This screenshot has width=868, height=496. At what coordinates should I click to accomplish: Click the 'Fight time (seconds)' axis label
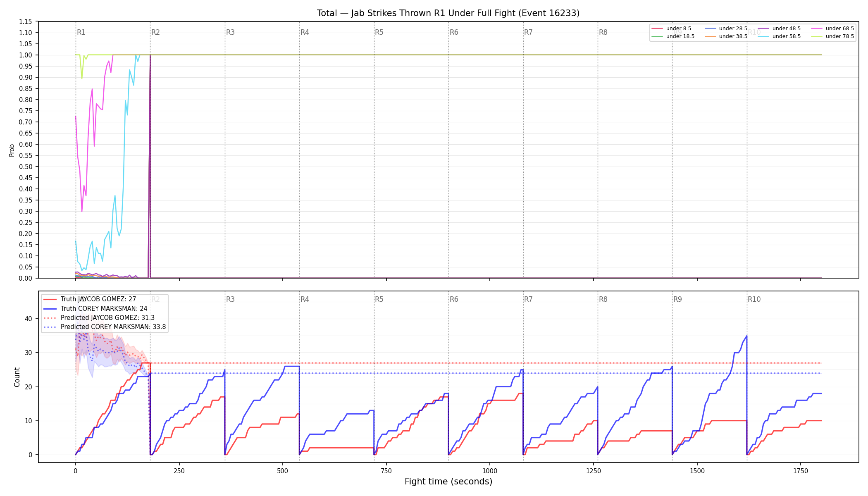pos(448,482)
